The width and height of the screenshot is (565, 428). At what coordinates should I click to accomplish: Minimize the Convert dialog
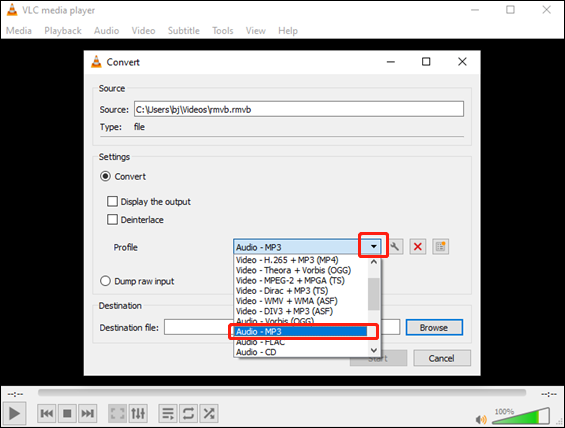391,62
